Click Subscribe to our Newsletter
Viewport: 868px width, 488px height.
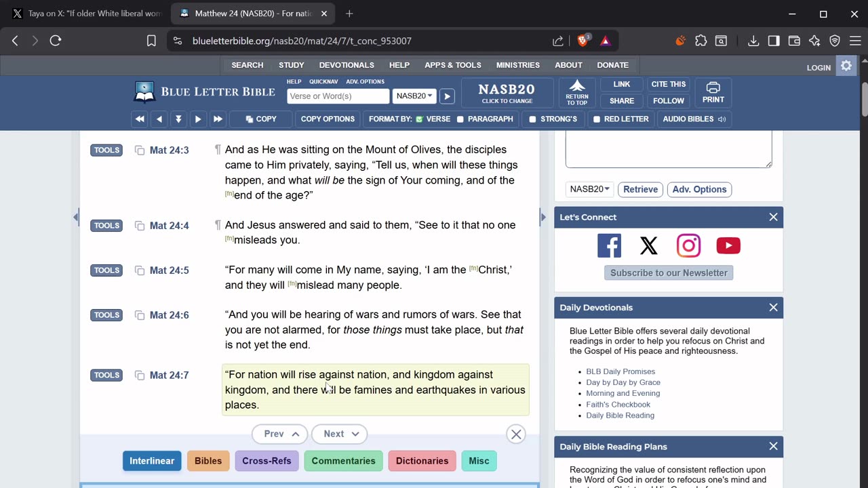pos(669,272)
